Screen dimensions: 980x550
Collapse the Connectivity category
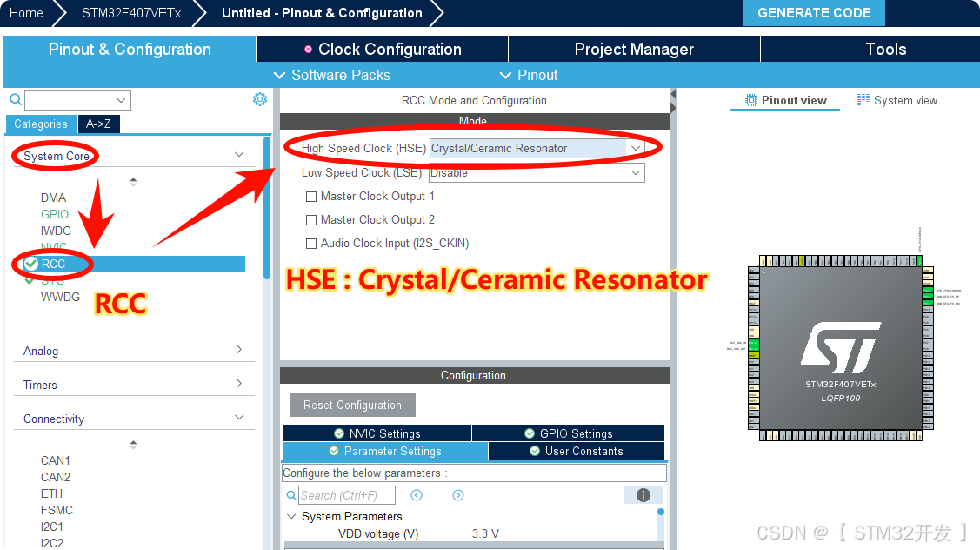(x=239, y=418)
